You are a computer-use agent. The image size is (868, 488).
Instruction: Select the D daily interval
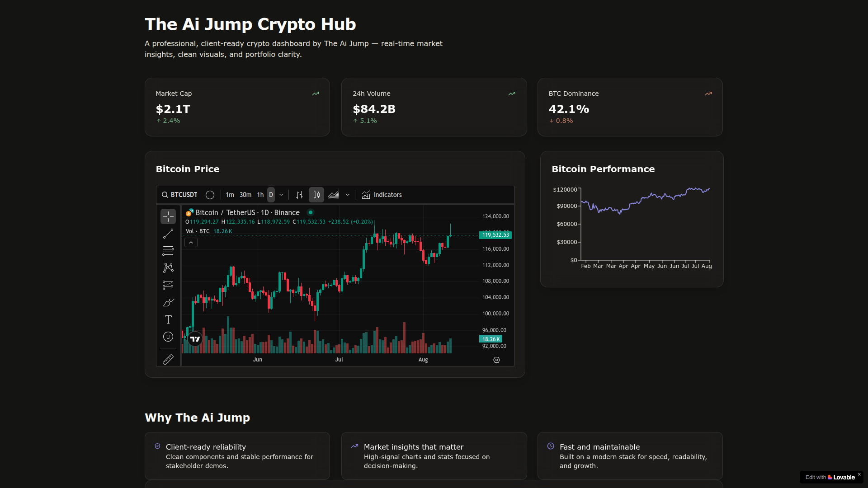tap(271, 195)
